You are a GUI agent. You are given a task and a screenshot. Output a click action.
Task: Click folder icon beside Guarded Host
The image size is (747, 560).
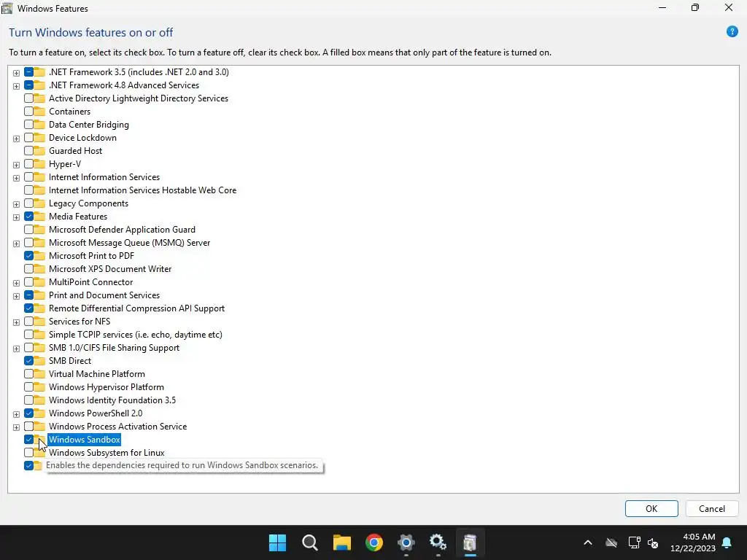[x=39, y=150]
